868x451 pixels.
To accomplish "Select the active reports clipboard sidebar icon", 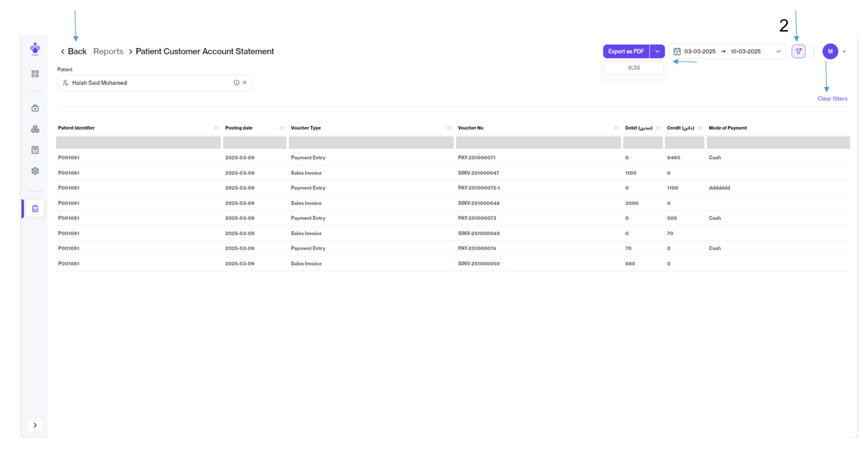I will (x=35, y=208).
